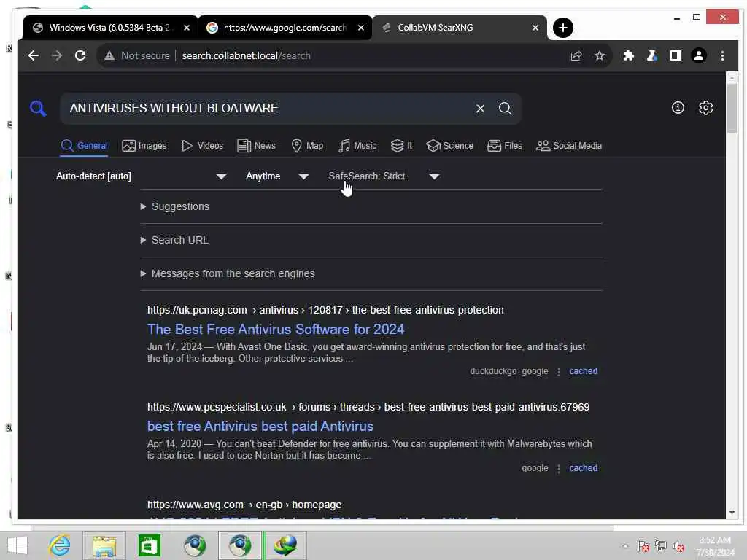Click the Not secure warning icon
The width and height of the screenshot is (747, 560).
[x=109, y=55]
